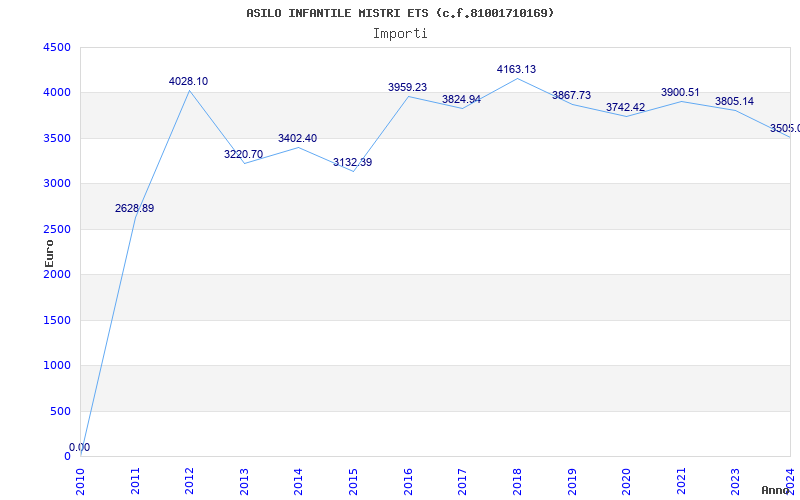Click the 2018 data label 4163.13
800x500 pixels.
coord(516,69)
